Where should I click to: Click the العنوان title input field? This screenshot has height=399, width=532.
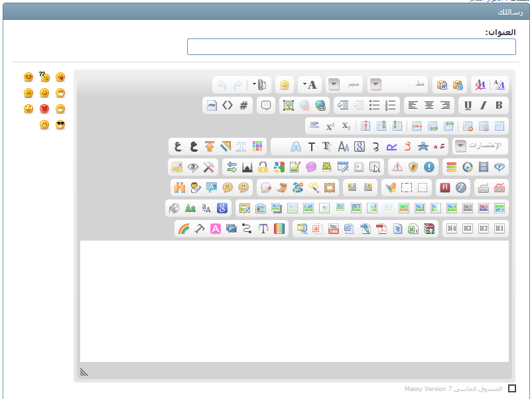[x=351, y=47]
